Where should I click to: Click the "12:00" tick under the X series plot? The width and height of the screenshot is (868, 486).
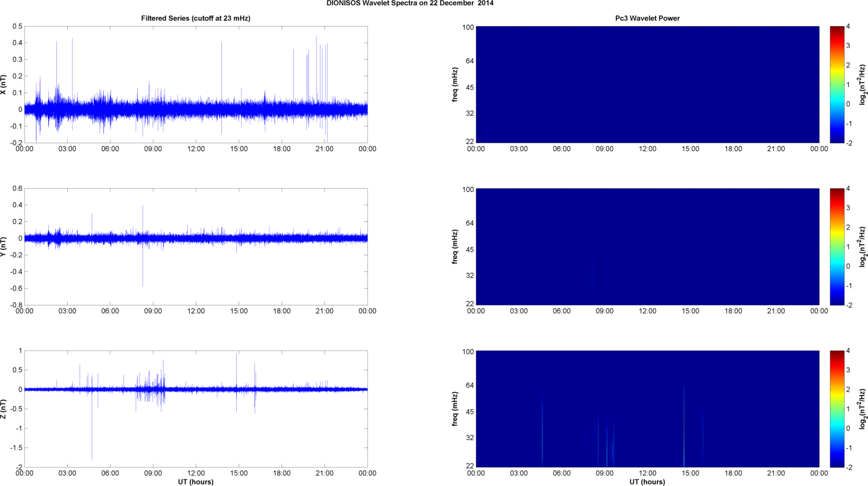tap(196, 149)
